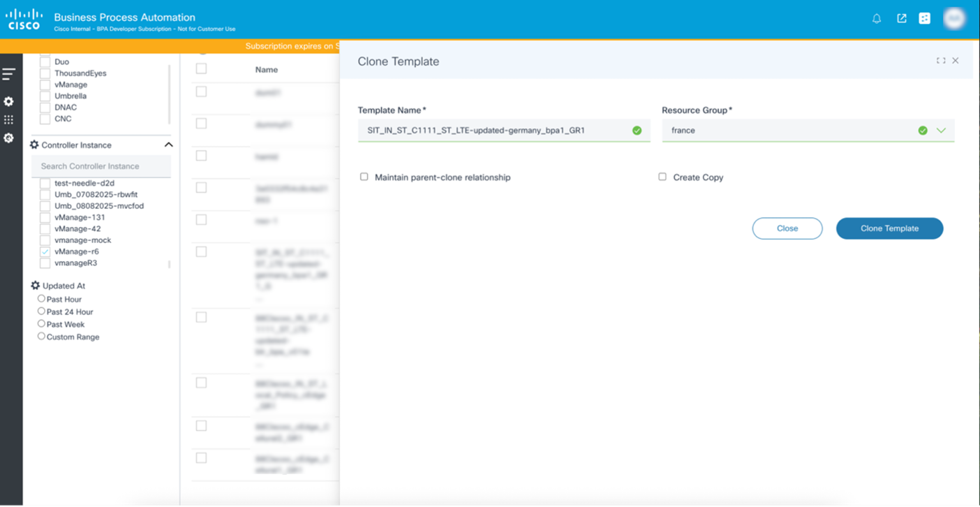Select the vManage-42 instance checkbox
The width and height of the screenshot is (980, 507).
45,229
